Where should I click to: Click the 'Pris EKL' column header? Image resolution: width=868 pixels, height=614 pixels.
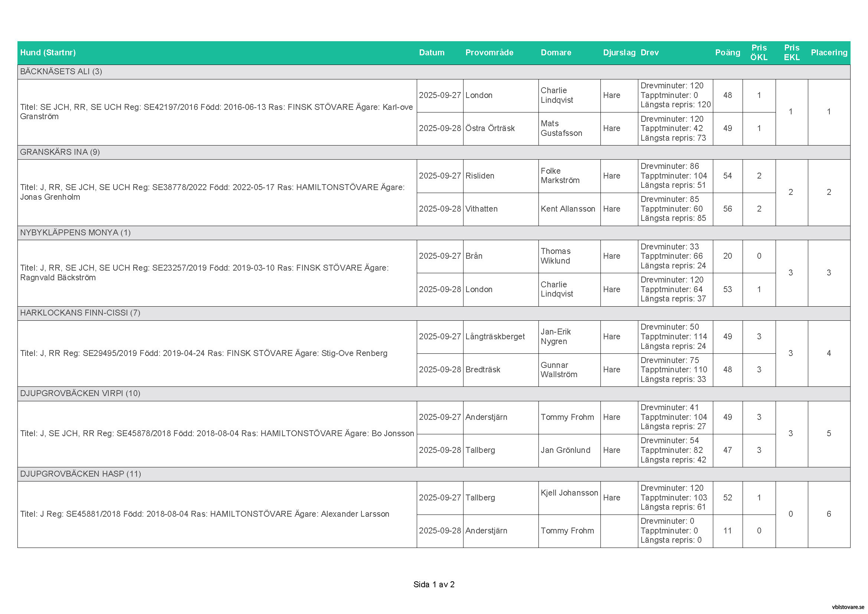tap(792, 53)
